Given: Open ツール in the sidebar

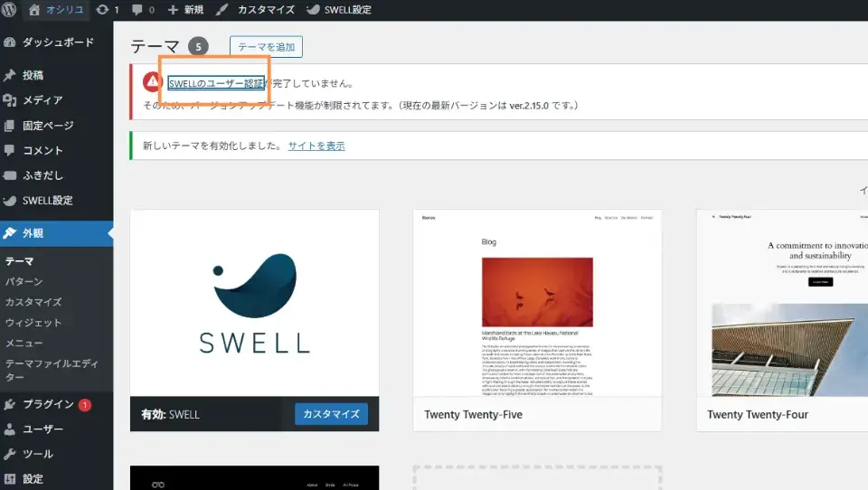Looking at the screenshot, I should click(x=56, y=454).
